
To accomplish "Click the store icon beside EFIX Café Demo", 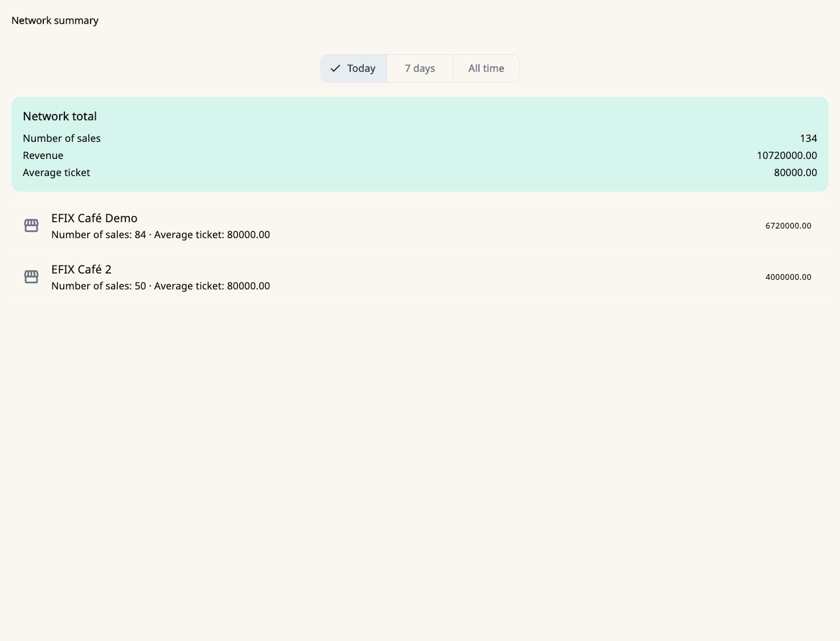I will coord(31,226).
